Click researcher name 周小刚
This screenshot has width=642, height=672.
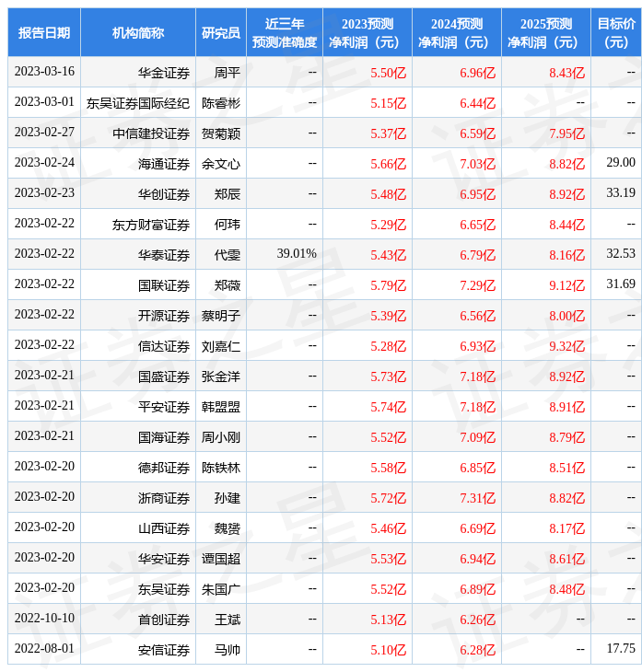(221, 437)
